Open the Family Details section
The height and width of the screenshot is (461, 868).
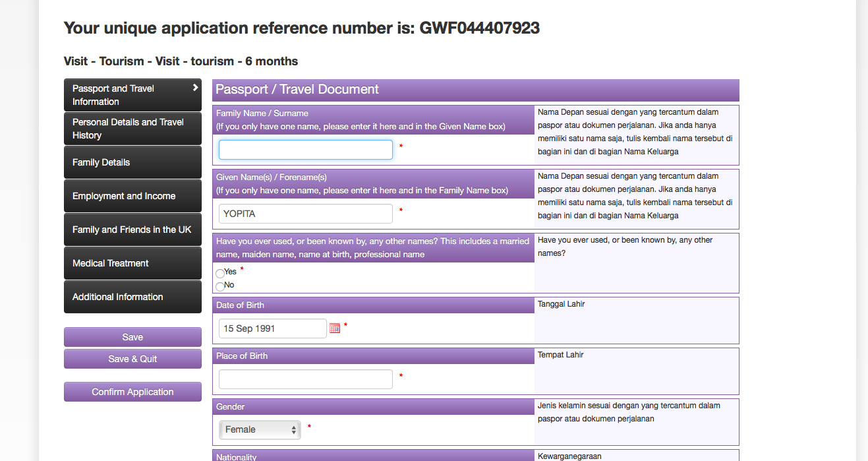click(132, 162)
